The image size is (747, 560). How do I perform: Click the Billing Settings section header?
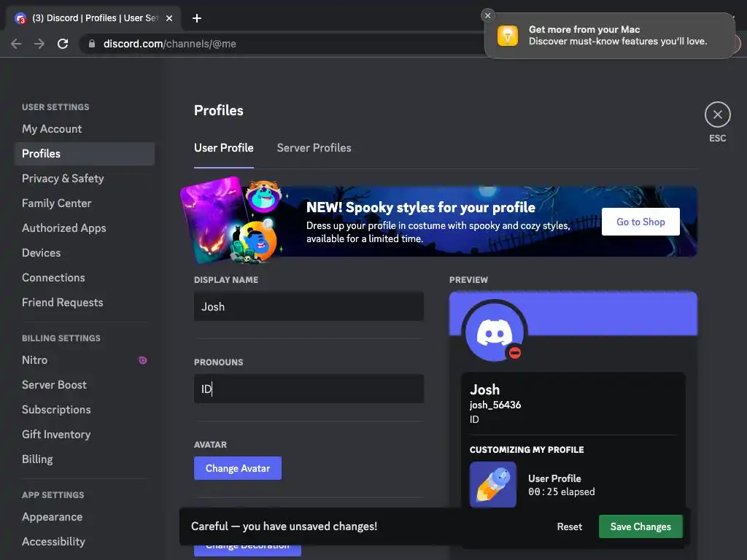[x=61, y=338]
